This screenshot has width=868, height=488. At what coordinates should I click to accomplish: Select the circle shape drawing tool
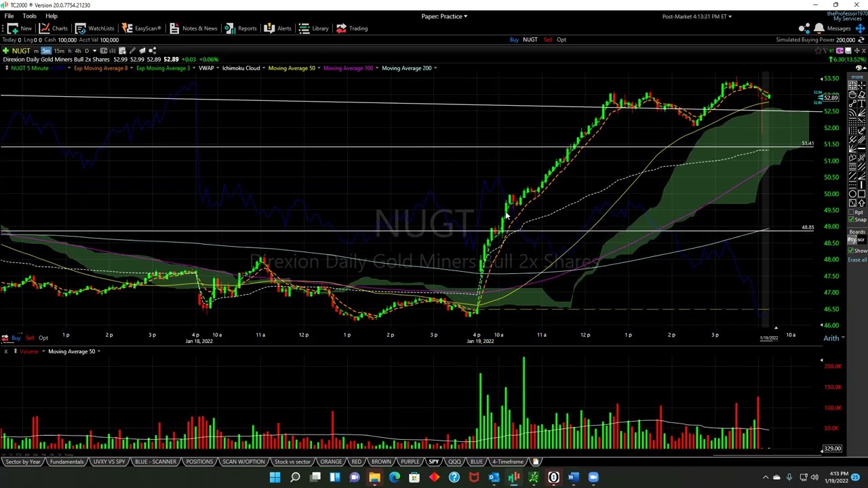(852, 194)
